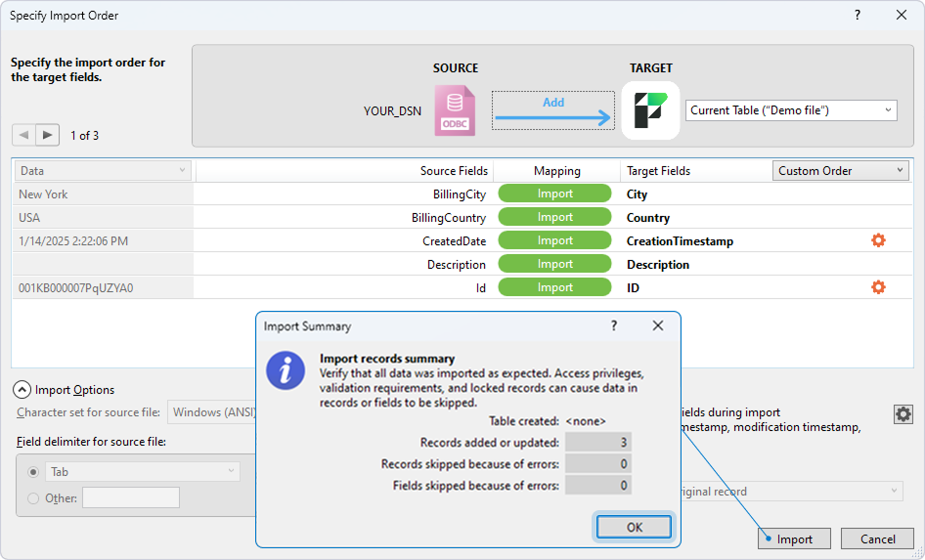Click the gear icon beside ID

point(878,287)
